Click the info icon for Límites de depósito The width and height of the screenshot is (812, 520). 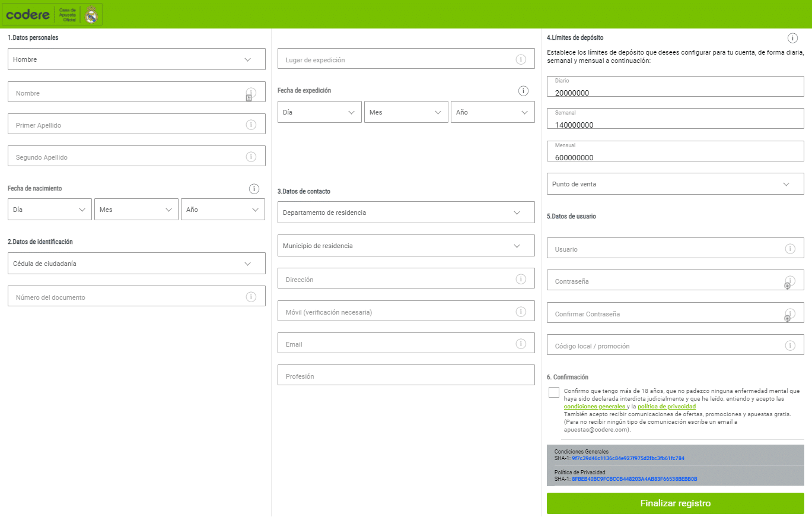point(792,37)
